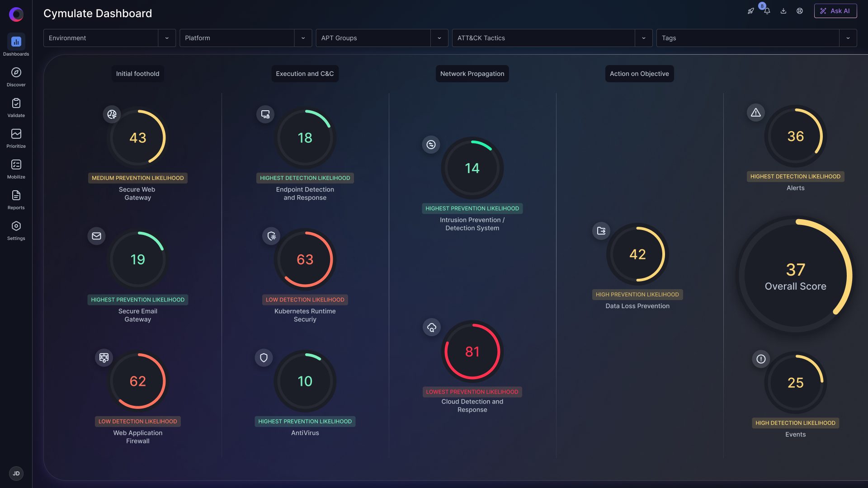
Task: Click the Network Propagation stage label
Action: 472,74
